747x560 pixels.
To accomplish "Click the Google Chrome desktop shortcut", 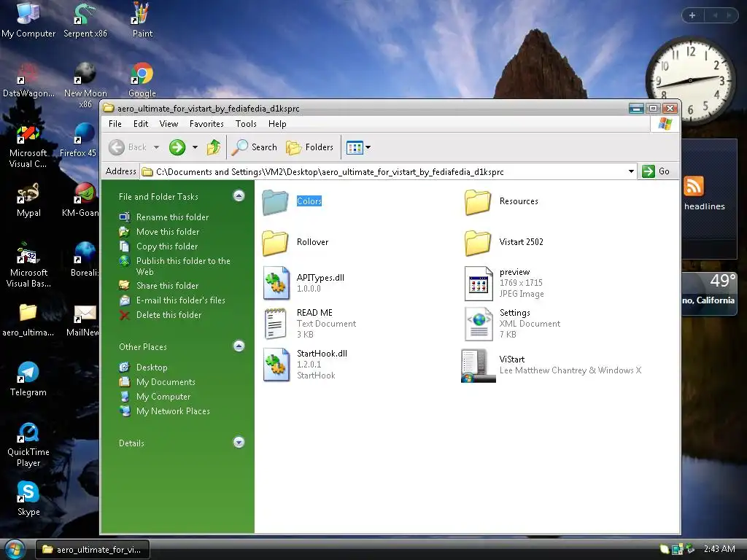I will 142,80.
